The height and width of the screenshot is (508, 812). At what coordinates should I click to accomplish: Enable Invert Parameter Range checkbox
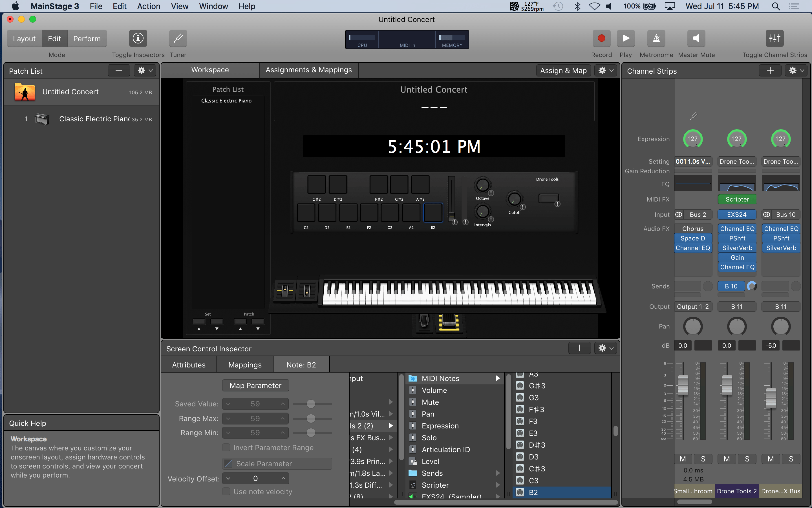(226, 448)
